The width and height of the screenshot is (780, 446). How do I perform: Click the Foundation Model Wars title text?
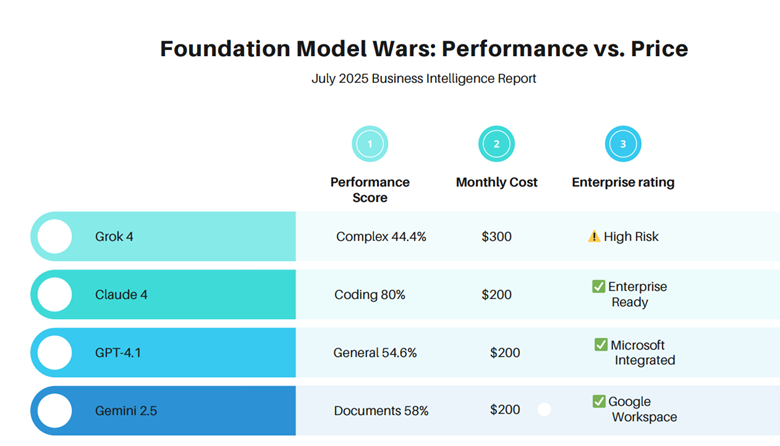(x=424, y=49)
